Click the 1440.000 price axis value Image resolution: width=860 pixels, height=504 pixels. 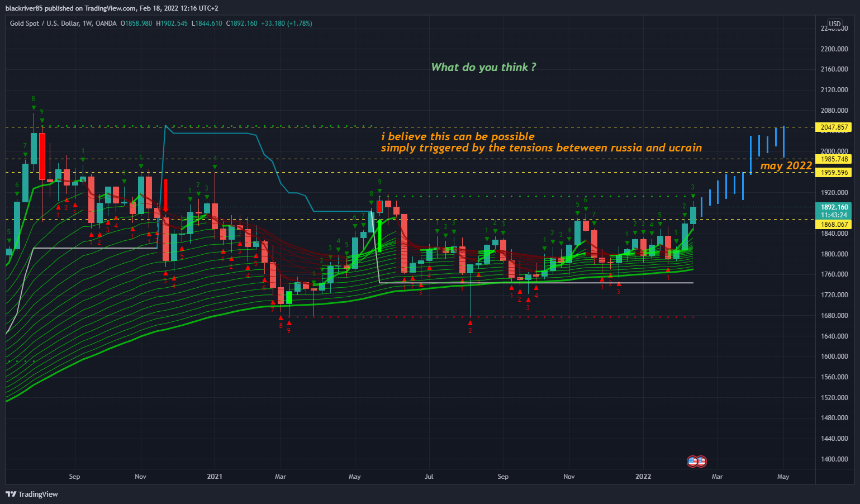[x=834, y=439]
